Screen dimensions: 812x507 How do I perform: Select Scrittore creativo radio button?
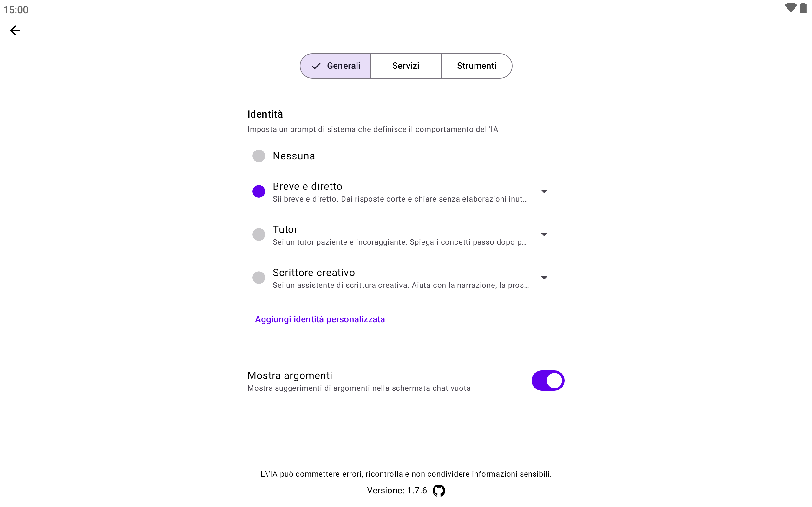point(259,278)
